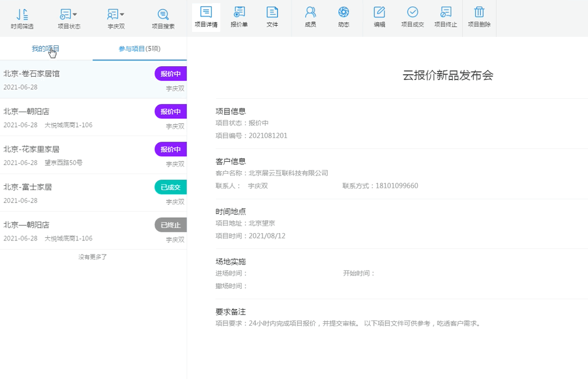Click the 客户信息 section heading
This screenshot has width=588, height=379.
click(230, 161)
